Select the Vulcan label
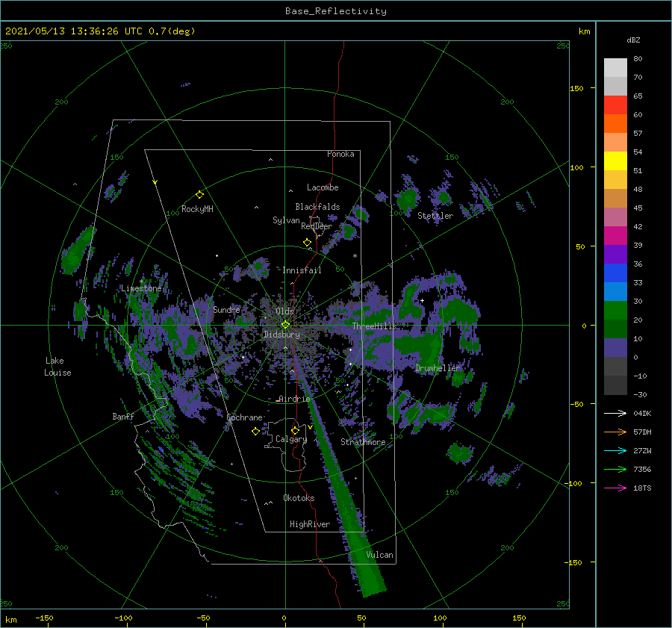Screen dimensions: 672x628 (379, 555)
